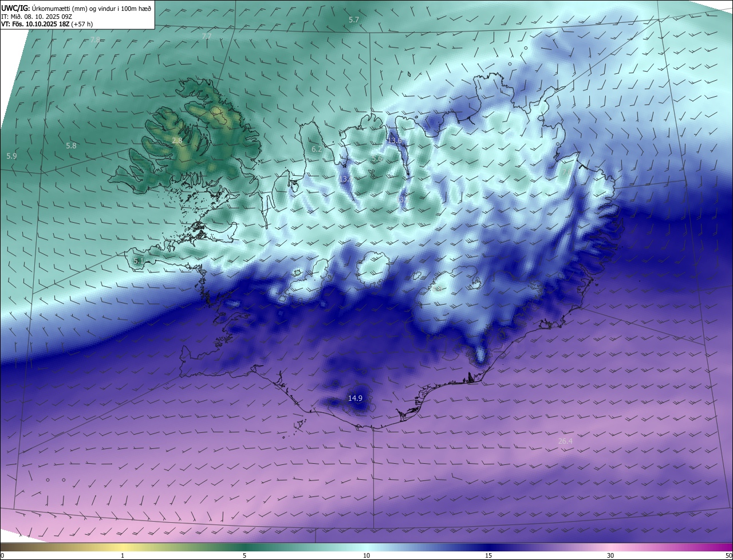Click the 30 tick on the color scale
This screenshot has width=733, height=560.
click(610, 555)
